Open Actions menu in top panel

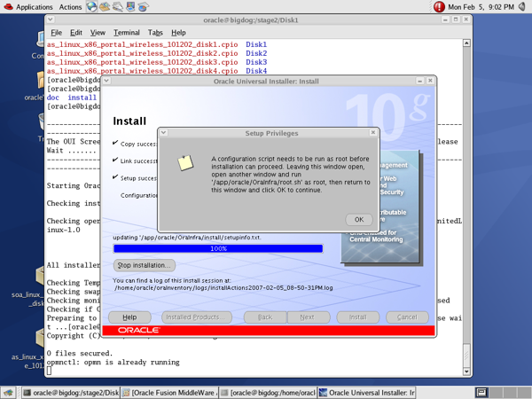(70, 7)
